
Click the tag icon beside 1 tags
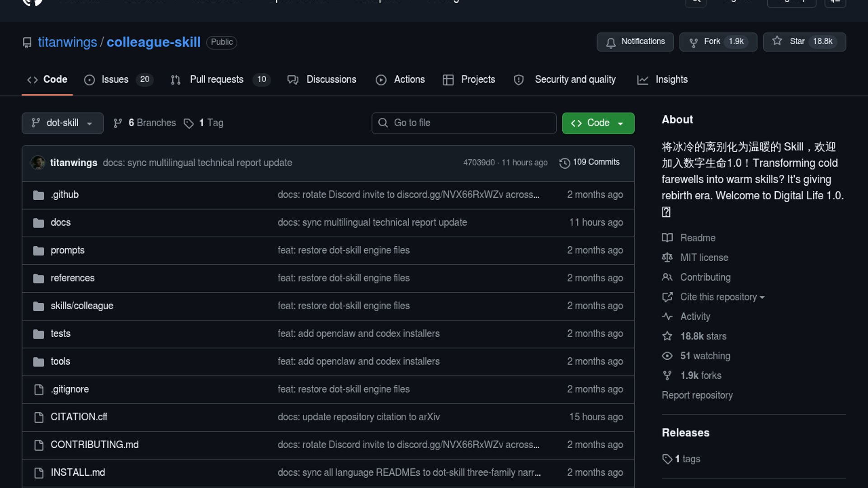coord(667,459)
